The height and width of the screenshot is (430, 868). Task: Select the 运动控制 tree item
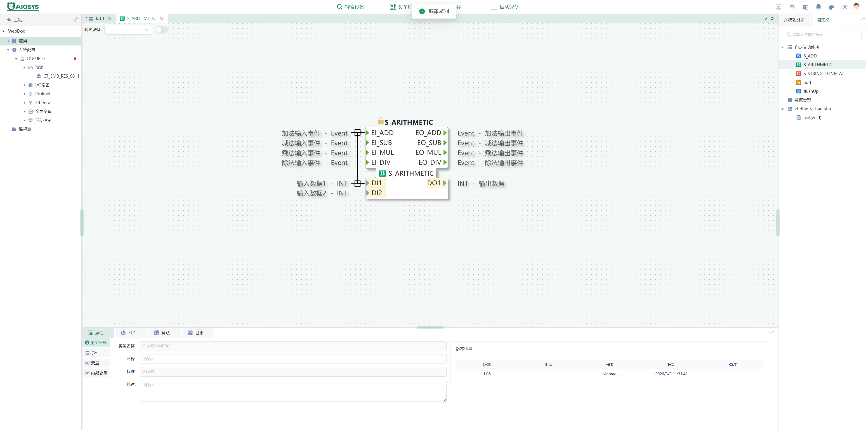point(43,120)
